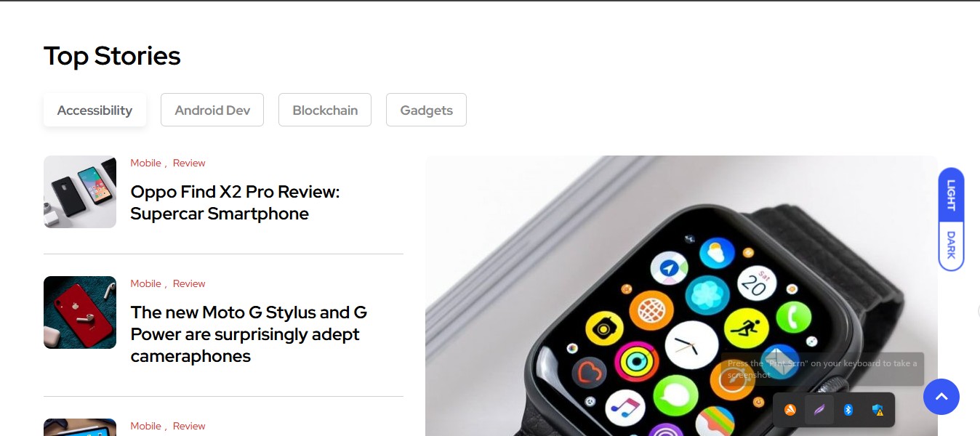
Task: Open the Blockchain tab
Action: coord(325,110)
